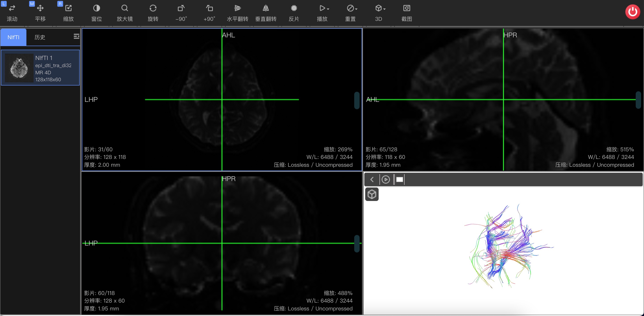Rotate image by -90°
The image size is (644, 316).
click(x=181, y=13)
